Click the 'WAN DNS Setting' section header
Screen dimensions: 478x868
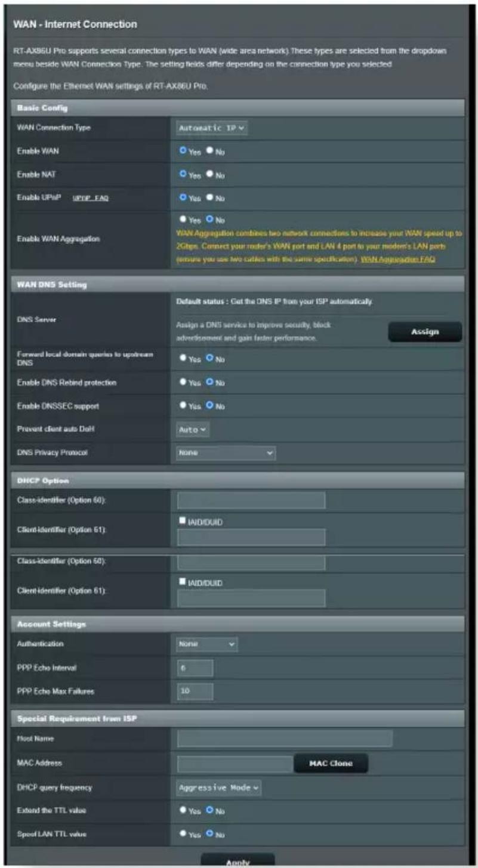tap(239, 284)
